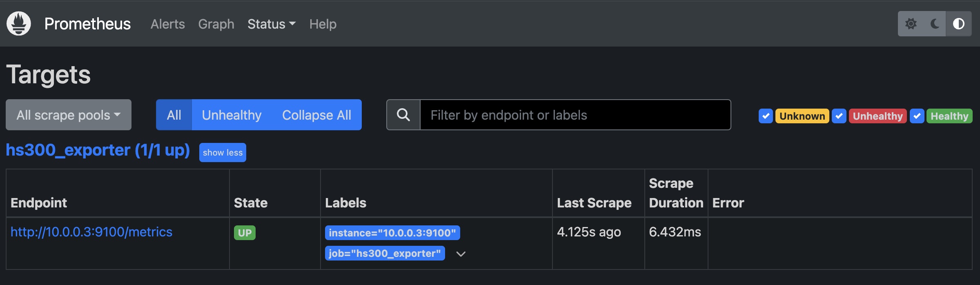The image size is (980, 285).
Task: Focus the Filter by endpoint or labels field
Action: pyautogui.click(x=575, y=115)
